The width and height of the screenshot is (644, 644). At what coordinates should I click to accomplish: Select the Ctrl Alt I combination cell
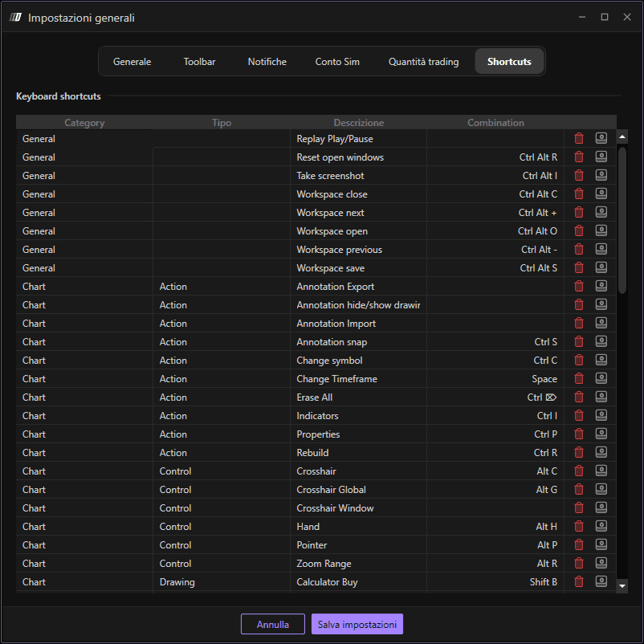(495, 175)
